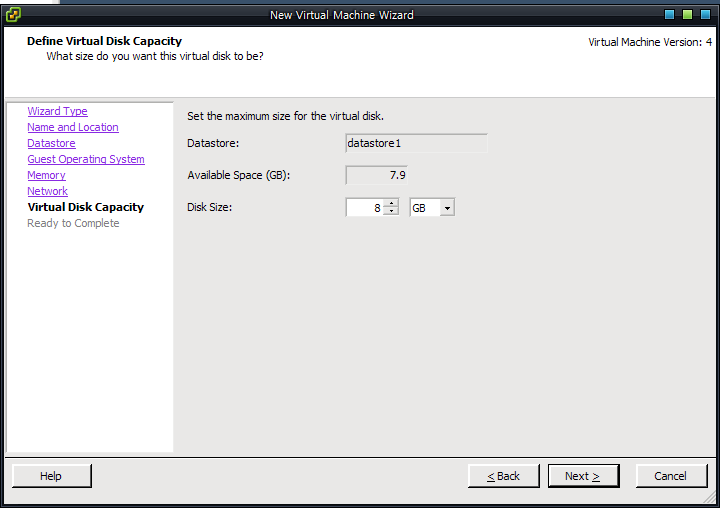Click the datastore1 field
The height and width of the screenshot is (508, 720).
(x=416, y=143)
